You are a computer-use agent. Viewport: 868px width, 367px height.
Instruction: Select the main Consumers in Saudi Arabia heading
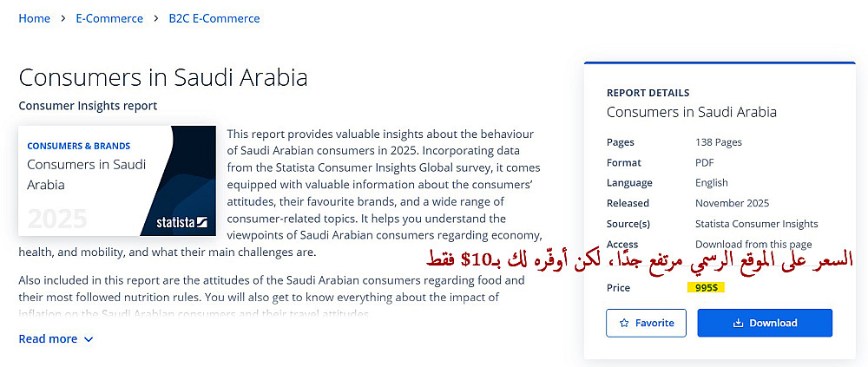coord(163,77)
